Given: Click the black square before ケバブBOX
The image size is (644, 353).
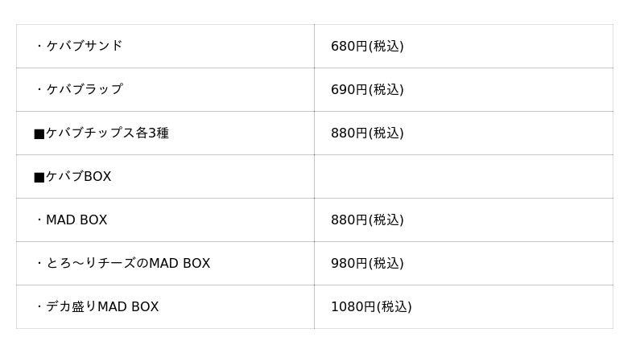Looking at the screenshot, I should point(39,177).
